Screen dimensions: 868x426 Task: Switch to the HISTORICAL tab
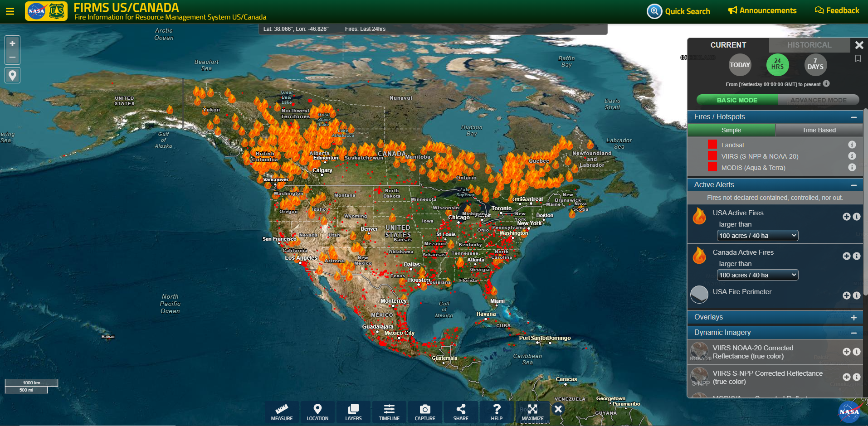[x=809, y=45]
